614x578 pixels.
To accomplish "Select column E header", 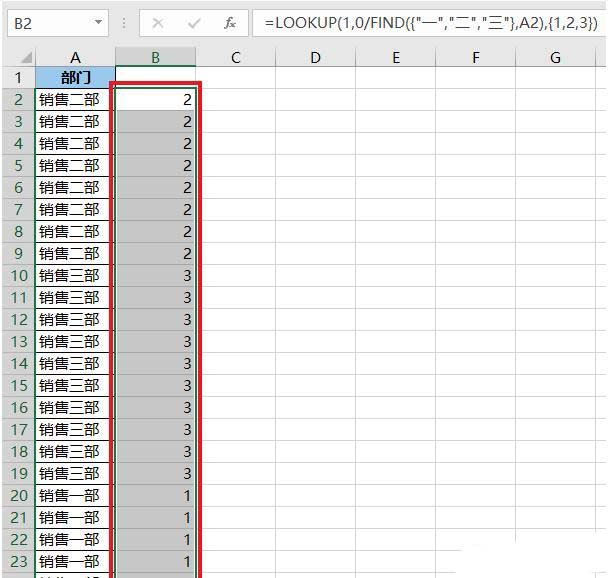I will pyautogui.click(x=395, y=58).
